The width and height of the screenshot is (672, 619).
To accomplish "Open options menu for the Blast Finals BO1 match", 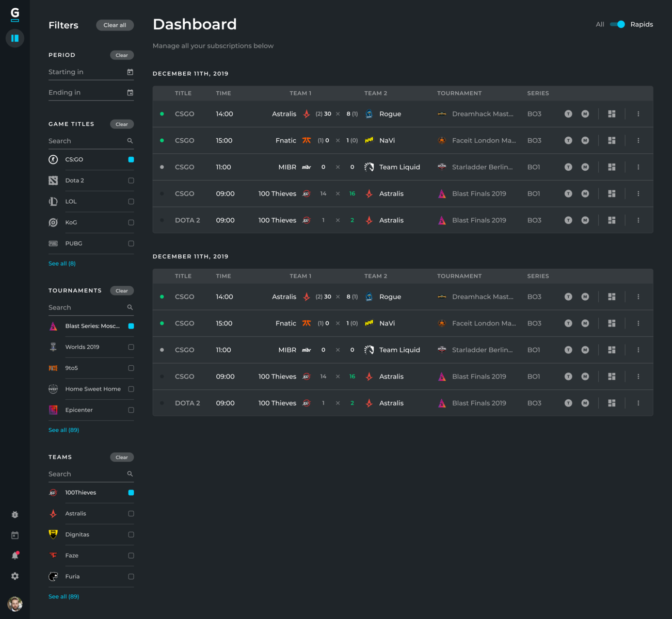I will coord(638,193).
